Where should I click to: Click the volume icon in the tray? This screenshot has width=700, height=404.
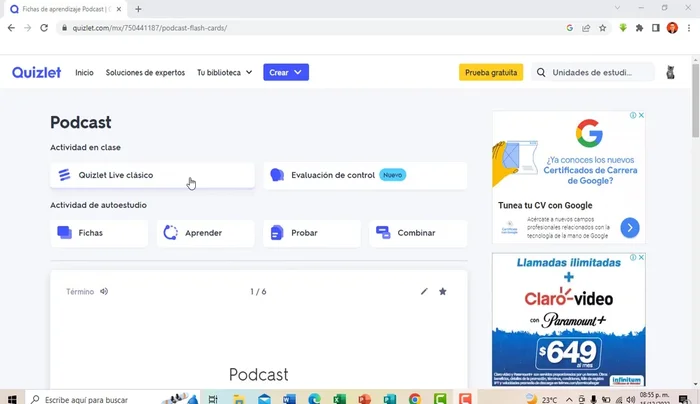(x=630, y=400)
